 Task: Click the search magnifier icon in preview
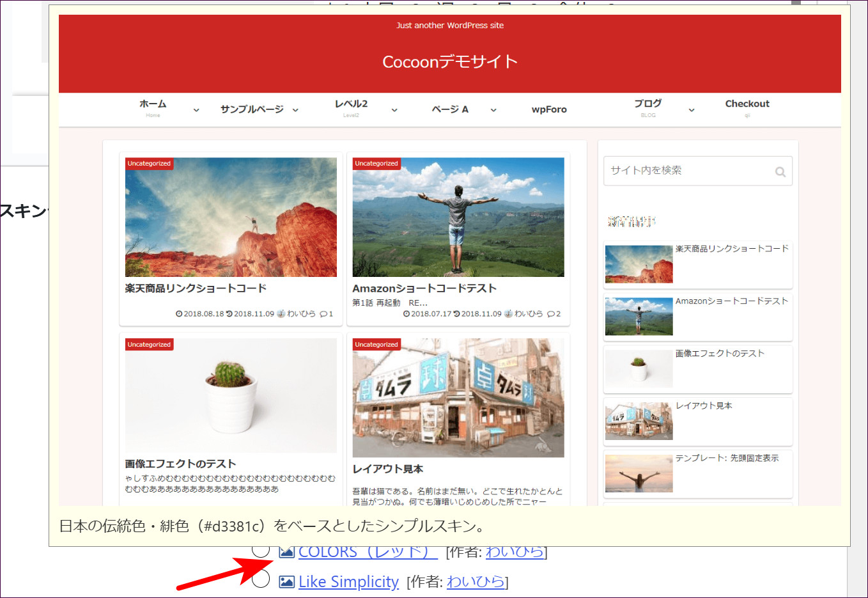pyautogui.click(x=780, y=171)
